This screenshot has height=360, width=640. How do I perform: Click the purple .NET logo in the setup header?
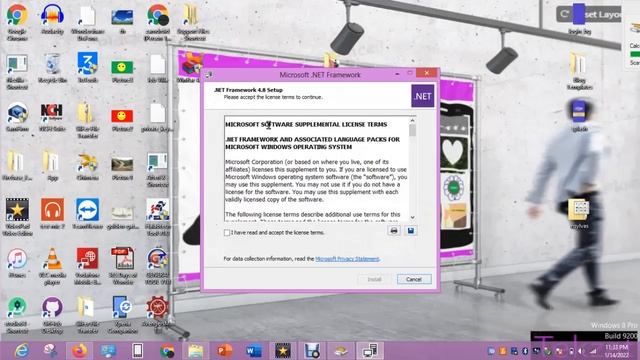pyautogui.click(x=422, y=96)
